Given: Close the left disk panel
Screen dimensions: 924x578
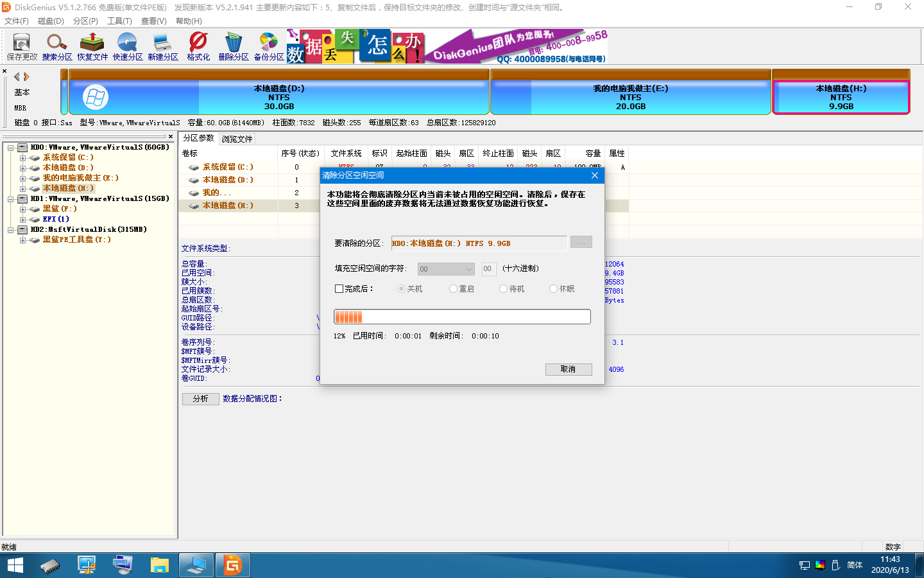Looking at the screenshot, I should coord(4,71).
